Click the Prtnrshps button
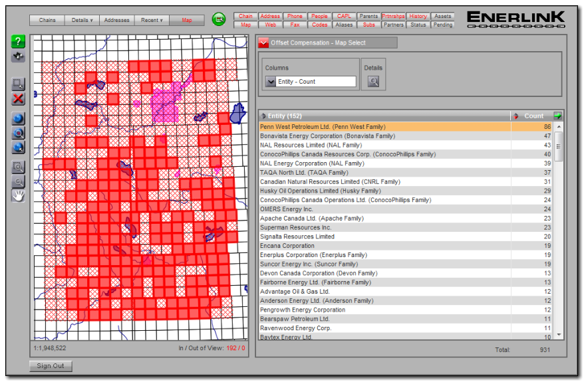This screenshot has width=588, height=386. (393, 16)
